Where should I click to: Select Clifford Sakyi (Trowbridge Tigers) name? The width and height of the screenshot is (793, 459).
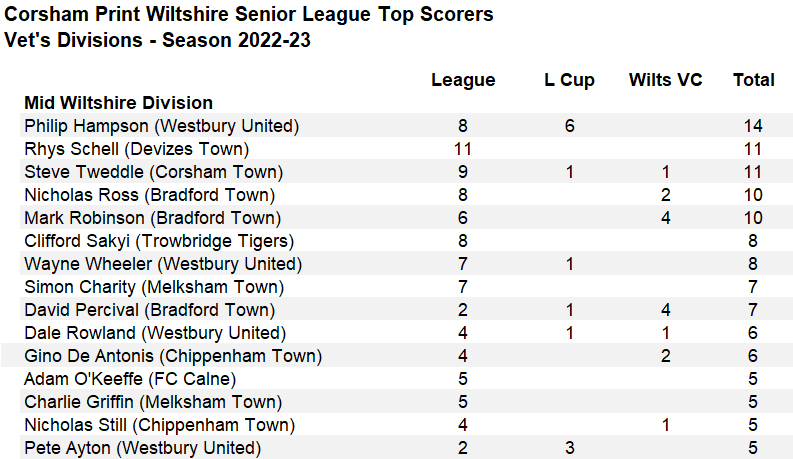click(x=159, y=241)
